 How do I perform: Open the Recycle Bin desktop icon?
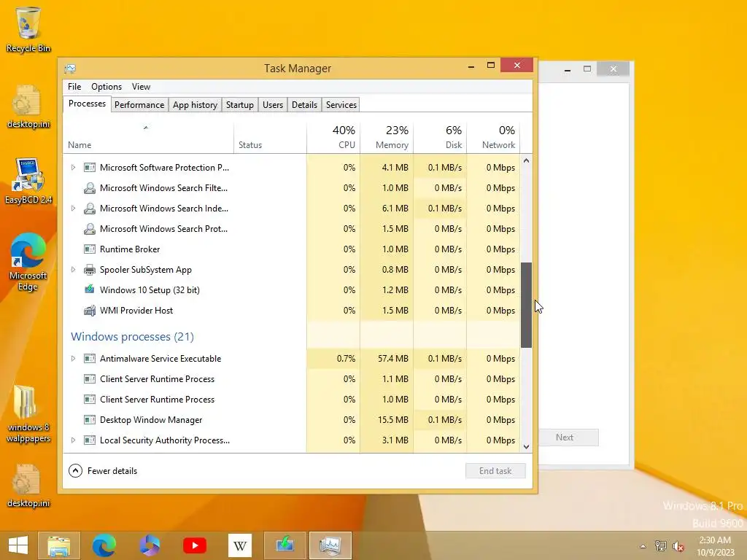tap(28, 28)
